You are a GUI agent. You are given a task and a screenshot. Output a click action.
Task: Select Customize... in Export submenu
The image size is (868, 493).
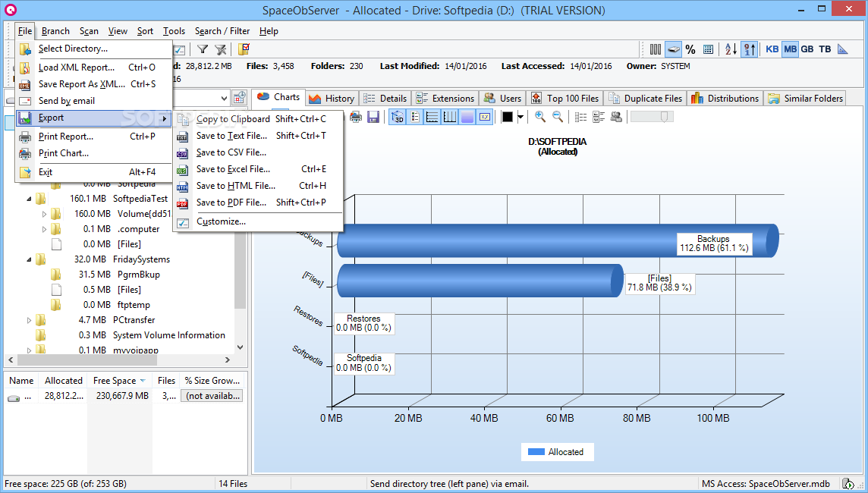point(258,221)
